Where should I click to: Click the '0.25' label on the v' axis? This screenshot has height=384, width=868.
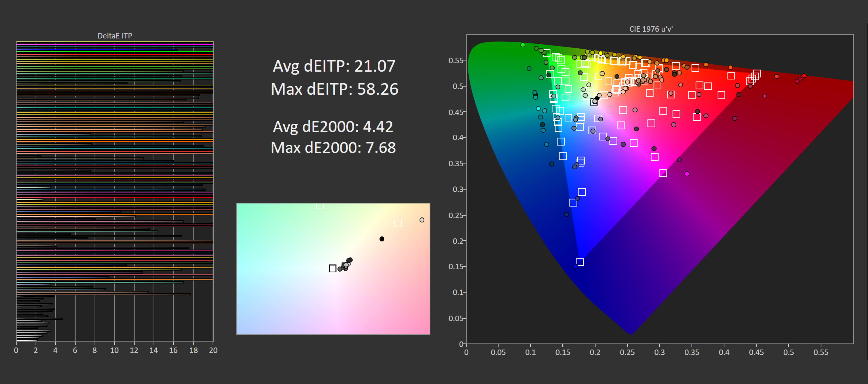456,215
